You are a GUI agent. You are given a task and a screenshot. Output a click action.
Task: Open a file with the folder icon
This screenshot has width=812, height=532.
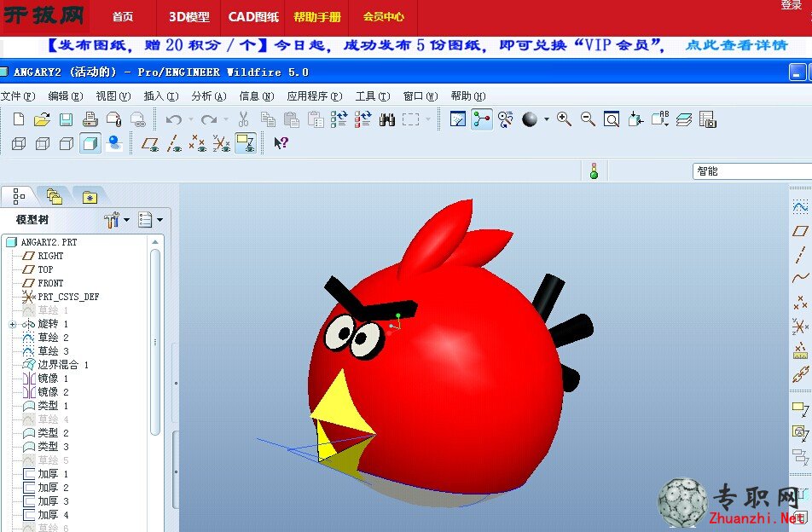(x=42, y=119)
